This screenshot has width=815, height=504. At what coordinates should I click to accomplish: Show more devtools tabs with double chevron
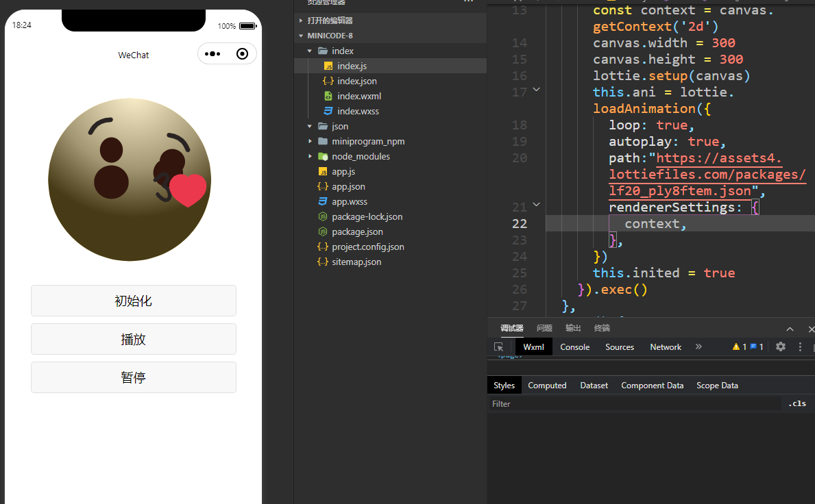click(x=698, y=346)
